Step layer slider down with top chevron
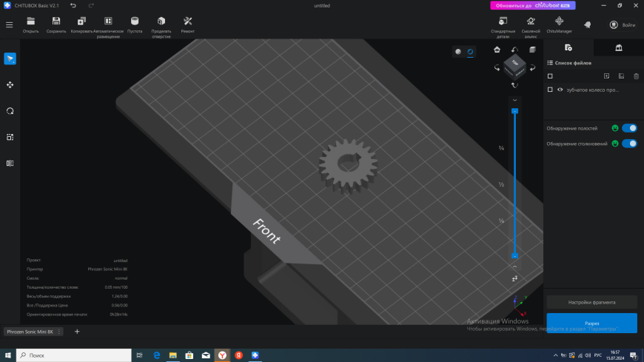 514,100
